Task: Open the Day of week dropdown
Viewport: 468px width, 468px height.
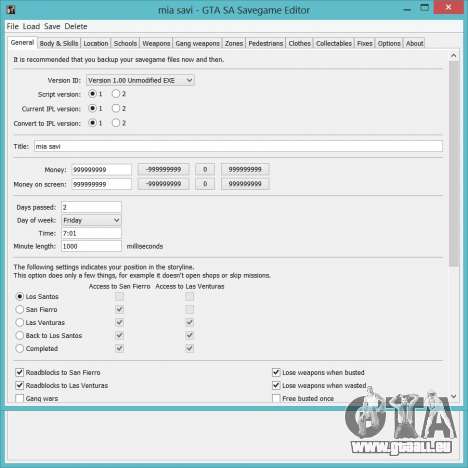Action: 91,220
